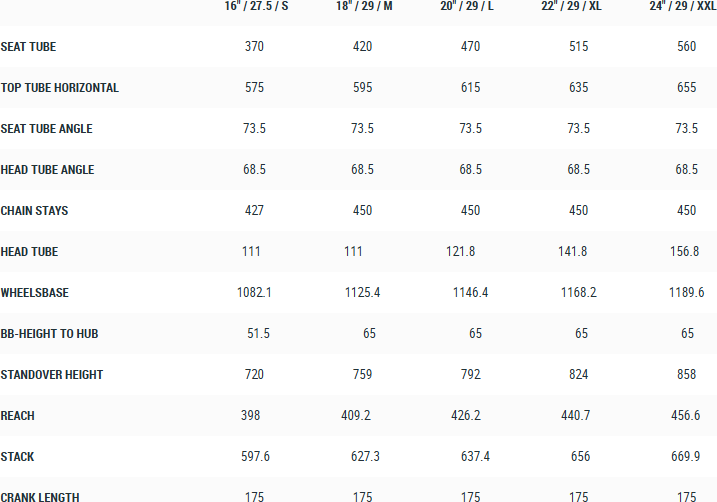717x502 pixels.
Task: Click the CHAIN STAYS row label
Action: pyautogui.click(x=35, y=211)
